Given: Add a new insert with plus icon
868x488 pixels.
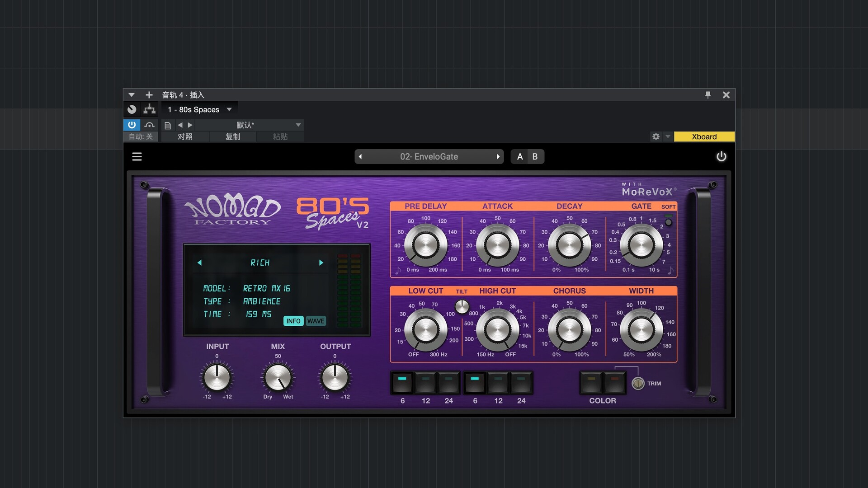Looking at the screenshot, I should click(149, 95).
